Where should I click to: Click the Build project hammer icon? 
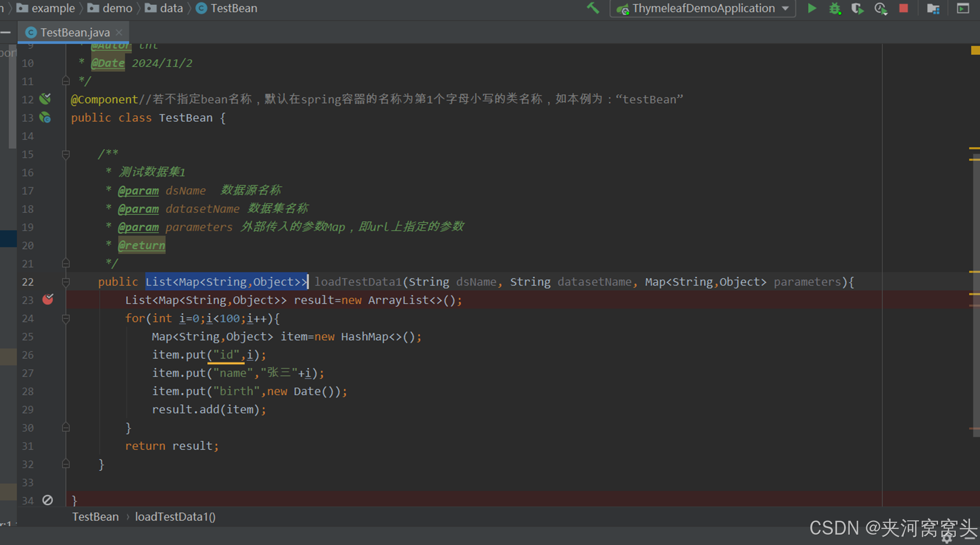[592, 8]
